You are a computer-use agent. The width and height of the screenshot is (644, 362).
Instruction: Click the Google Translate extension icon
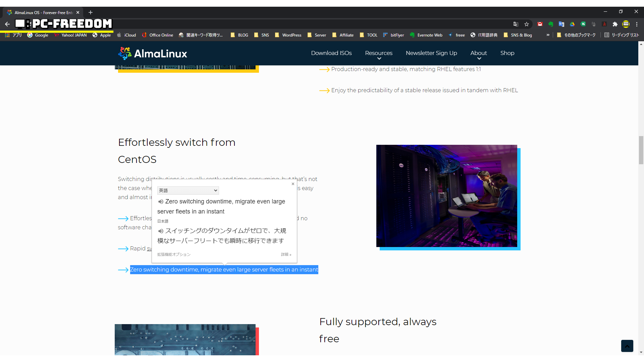point(561,24)
